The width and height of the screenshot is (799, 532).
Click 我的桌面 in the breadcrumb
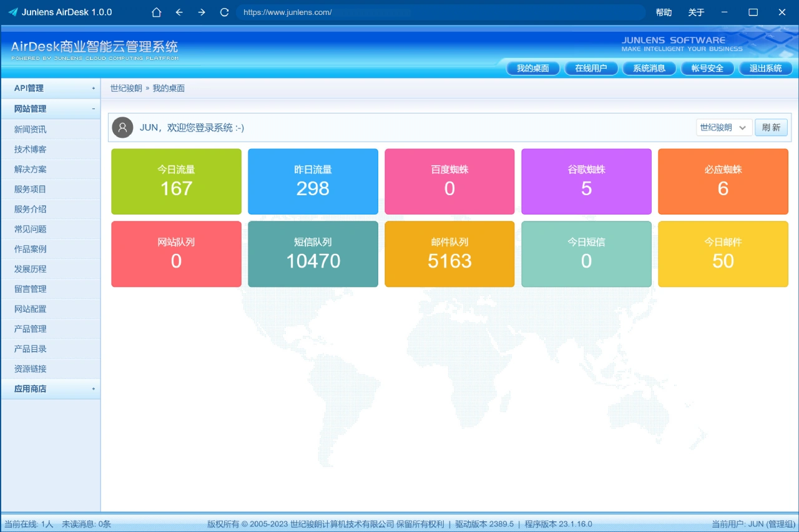pyautogui.click(x=169, y=89)
